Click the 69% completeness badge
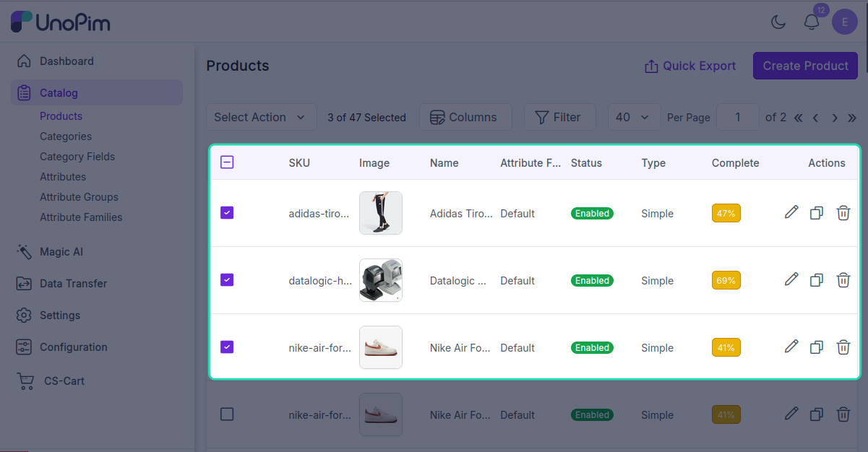 tap(726, 280)
